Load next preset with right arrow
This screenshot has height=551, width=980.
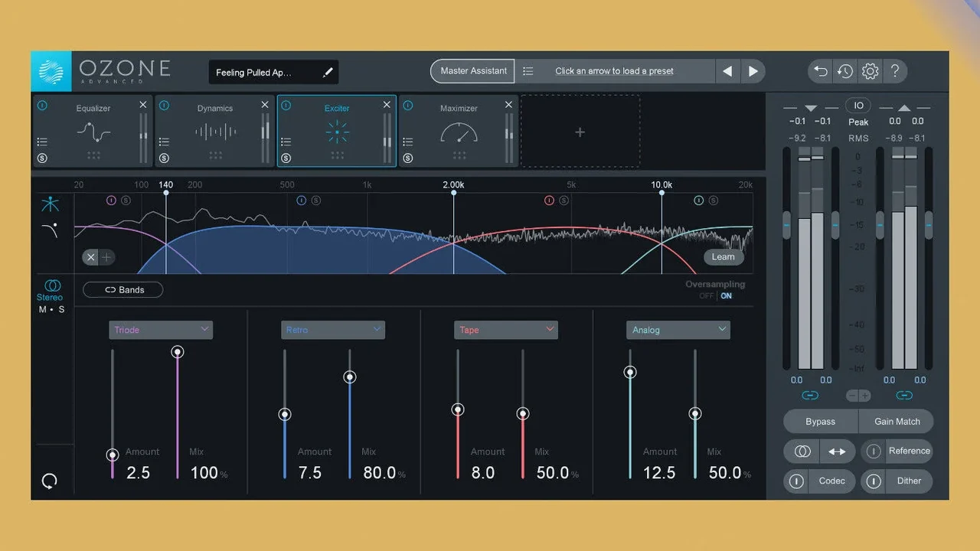pyautogui.click(x=753, y=71)
